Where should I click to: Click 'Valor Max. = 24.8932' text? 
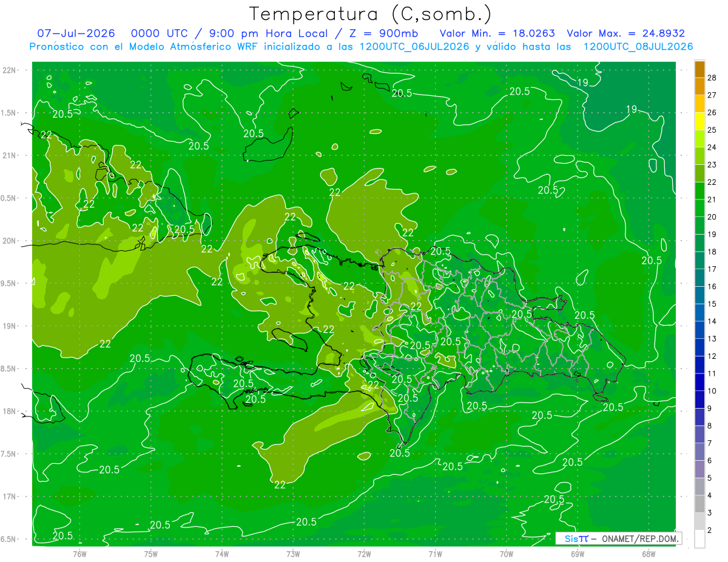[x=625, y=33]
